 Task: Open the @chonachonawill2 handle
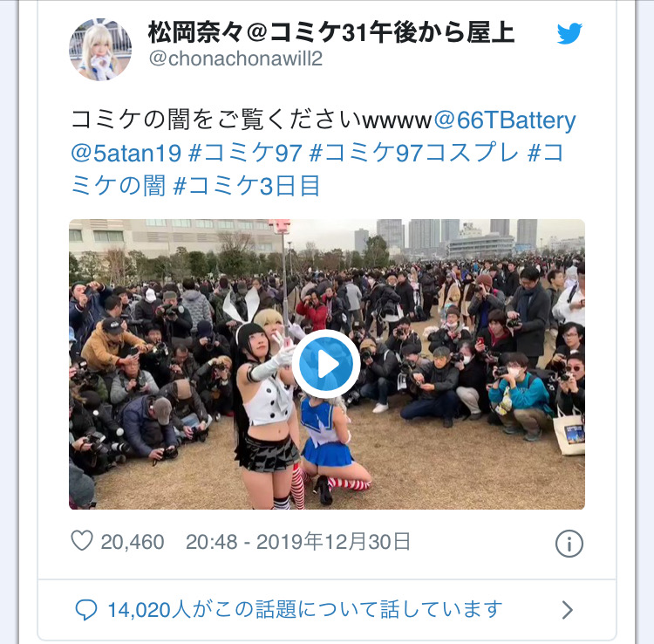point(235,58)
